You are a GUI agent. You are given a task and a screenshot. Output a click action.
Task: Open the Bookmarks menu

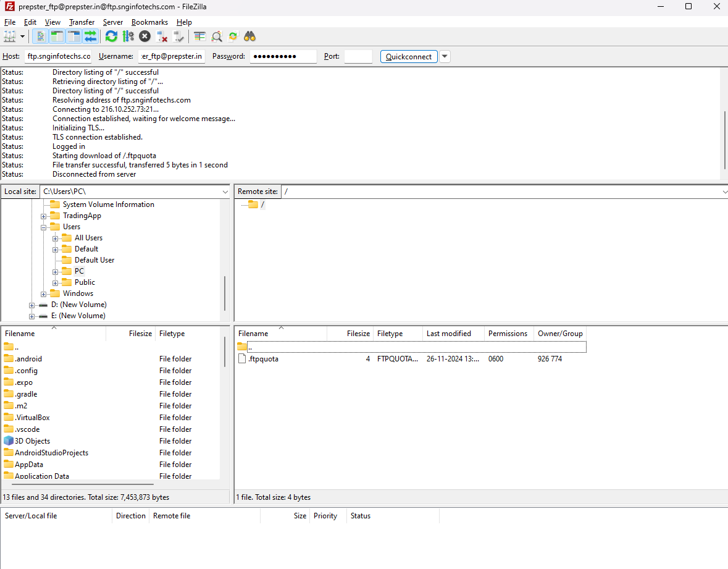click(x=149, y=22)
